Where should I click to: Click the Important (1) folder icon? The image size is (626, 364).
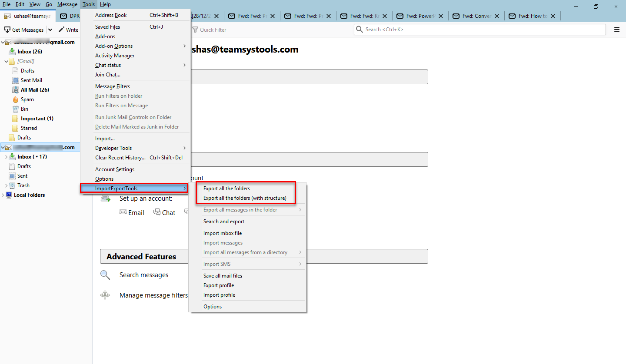pyautogui.click(x=16, y=119)
